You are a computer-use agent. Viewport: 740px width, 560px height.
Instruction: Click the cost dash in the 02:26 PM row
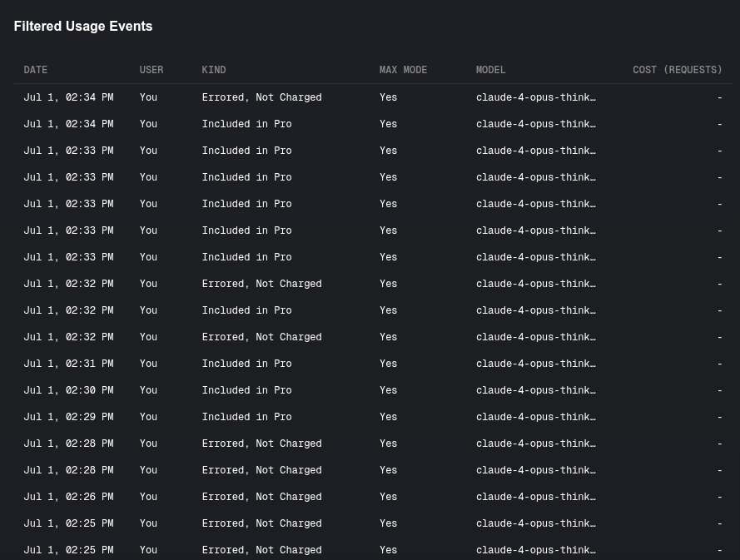[720, 497]
